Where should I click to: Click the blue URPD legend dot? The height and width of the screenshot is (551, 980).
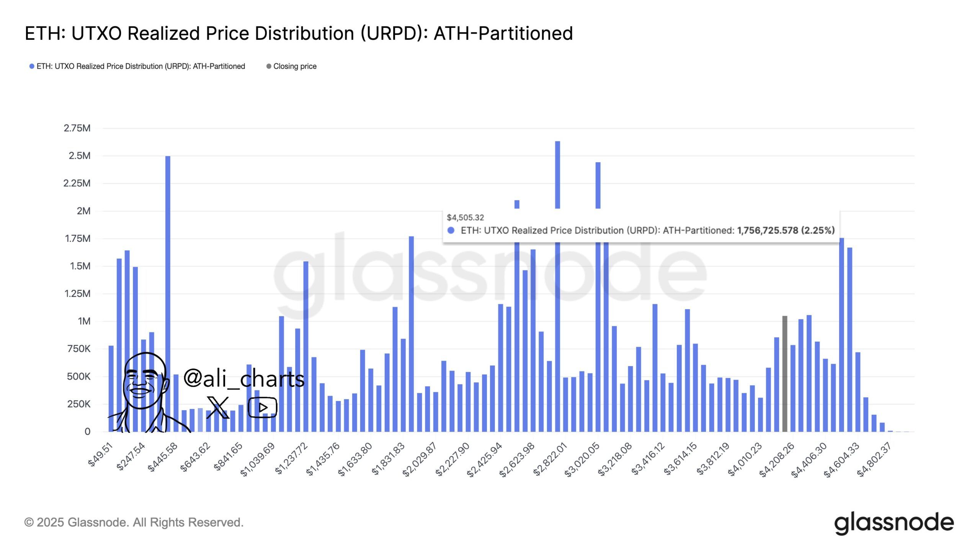pyautogui.click(x=32, y=66)
